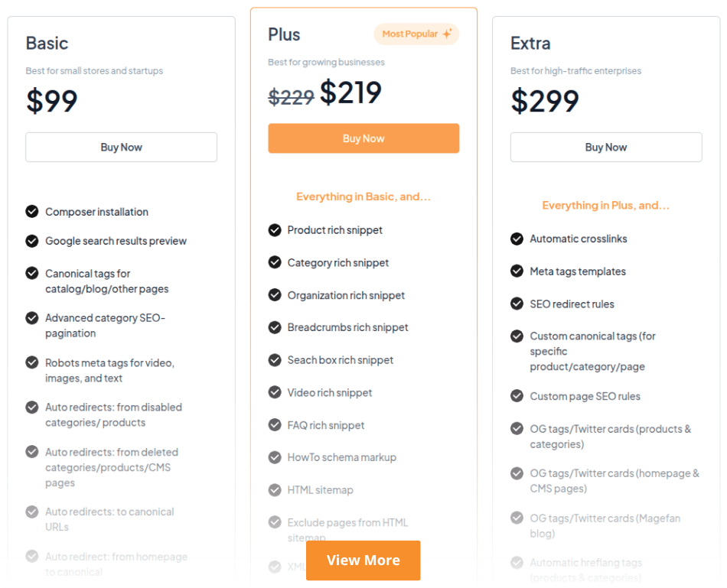The height and width of the screenshot is (588, 727).
Task: Toggle the checkmark beside Meta tags templates
Action: pos(517,271)
